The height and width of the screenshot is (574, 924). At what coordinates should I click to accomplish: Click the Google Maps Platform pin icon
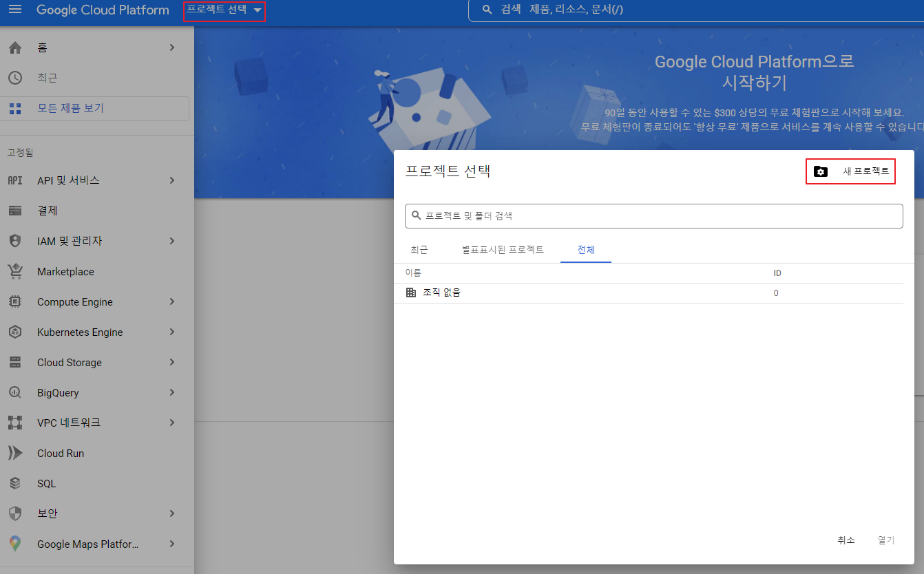coord(15,544)
